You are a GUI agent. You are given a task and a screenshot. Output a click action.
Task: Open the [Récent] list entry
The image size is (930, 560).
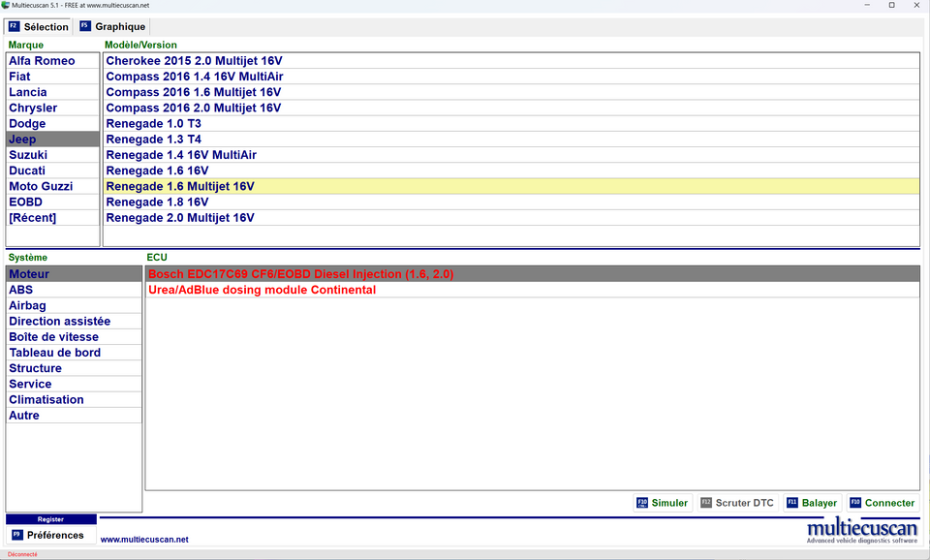coord(52,218)
